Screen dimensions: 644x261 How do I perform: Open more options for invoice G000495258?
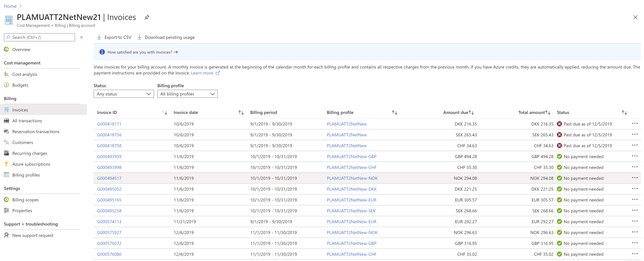[x=635, y=210]
